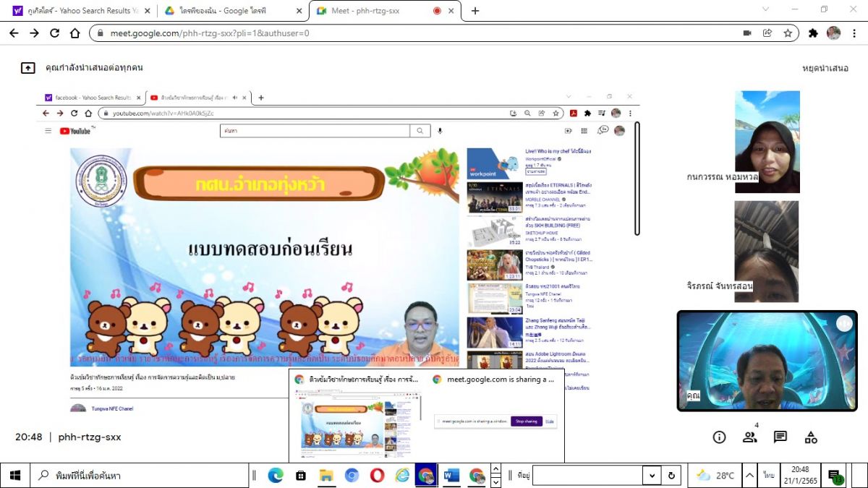This screenshot has height=488, width=868.
Task: Open a new browser tab
Action: point(475,11)
